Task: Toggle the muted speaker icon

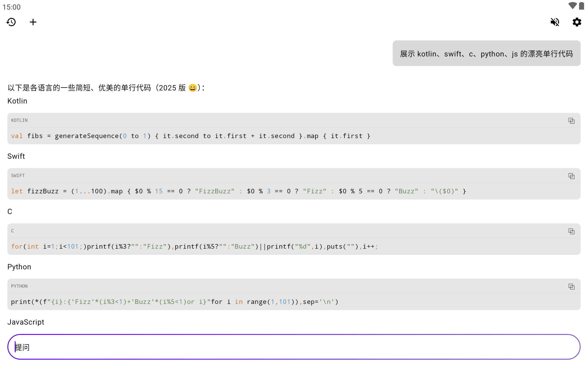Action: tap(555, 22)
